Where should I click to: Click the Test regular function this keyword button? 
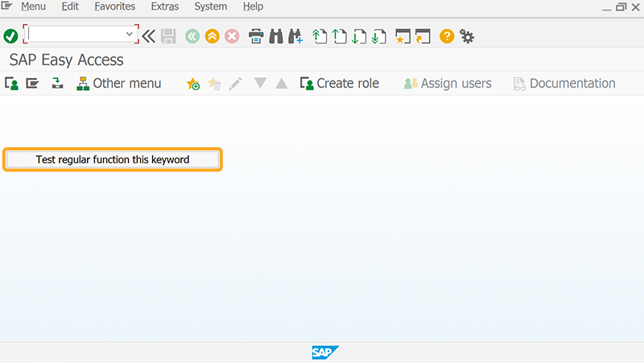pos(113,159)
